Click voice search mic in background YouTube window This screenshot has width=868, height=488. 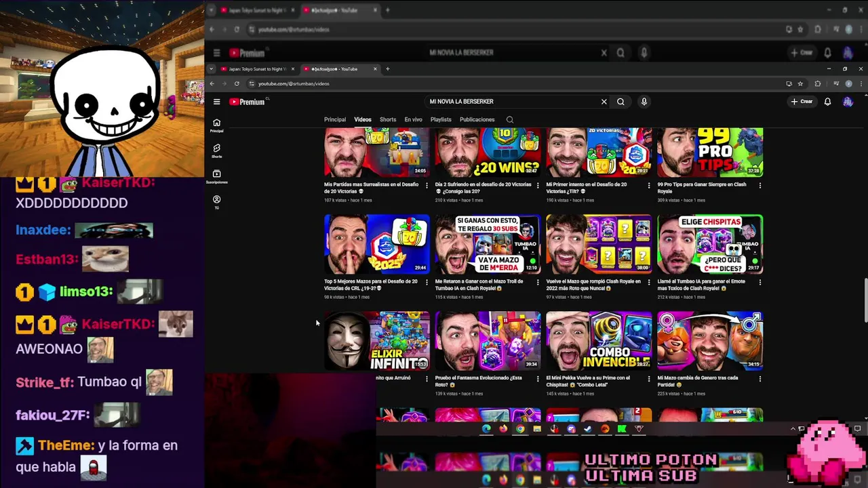pos(644,53)
